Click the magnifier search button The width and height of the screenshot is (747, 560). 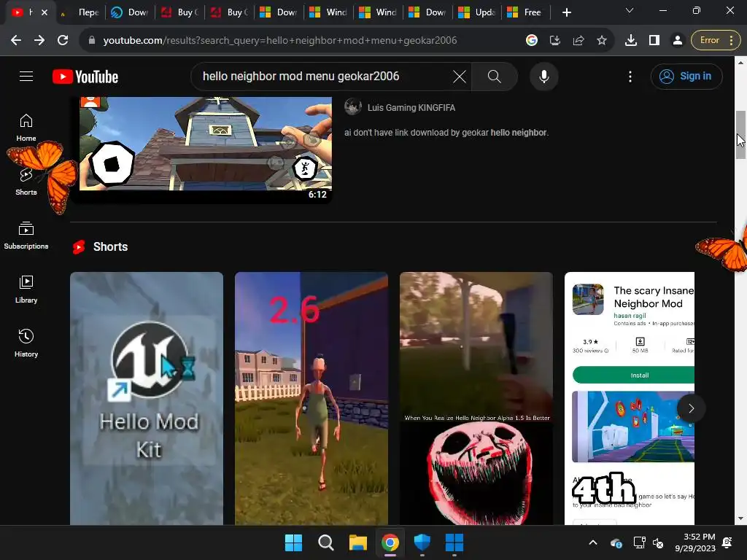[495, 76]
